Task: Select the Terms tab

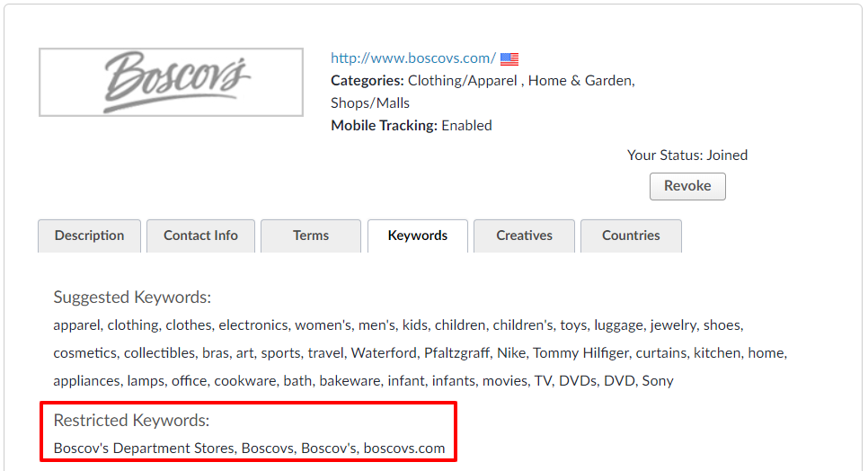Action: 311,235
